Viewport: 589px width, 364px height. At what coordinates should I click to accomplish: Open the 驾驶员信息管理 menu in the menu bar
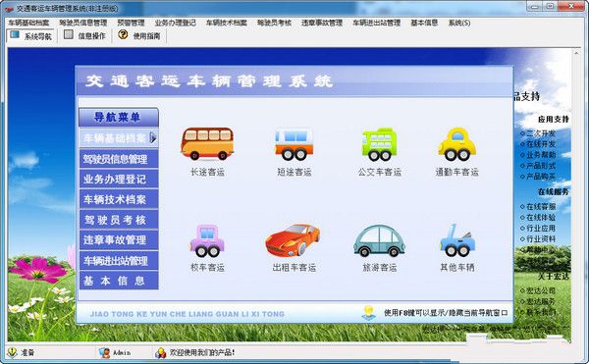click(83, 23)
